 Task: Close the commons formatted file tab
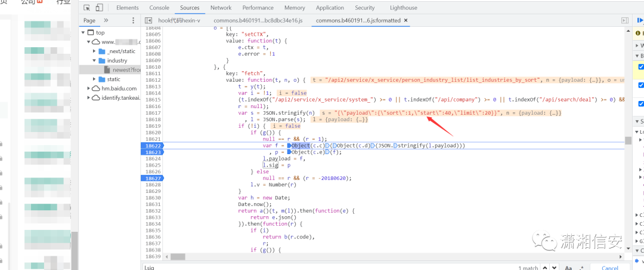coord(406,20)
